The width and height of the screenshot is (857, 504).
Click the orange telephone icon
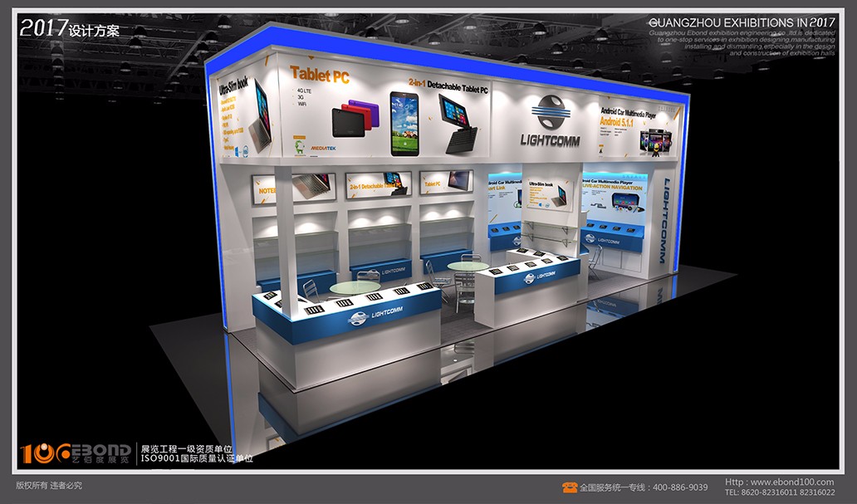coord(570,487)
